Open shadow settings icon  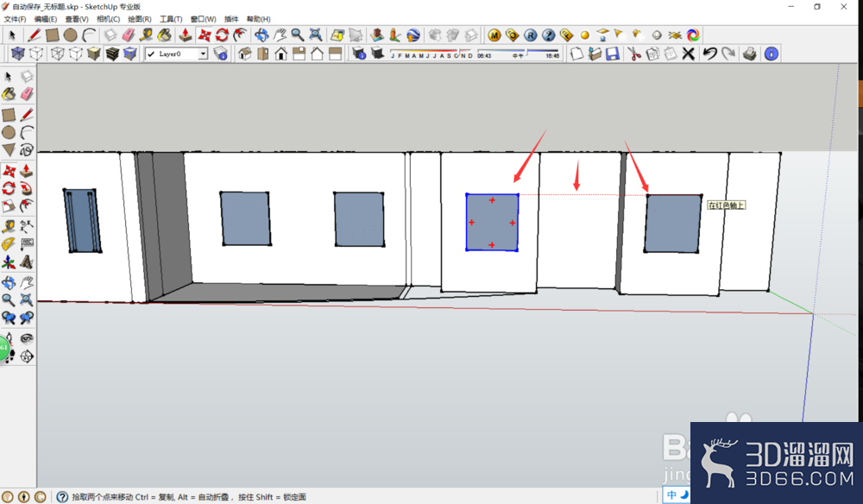359,54
